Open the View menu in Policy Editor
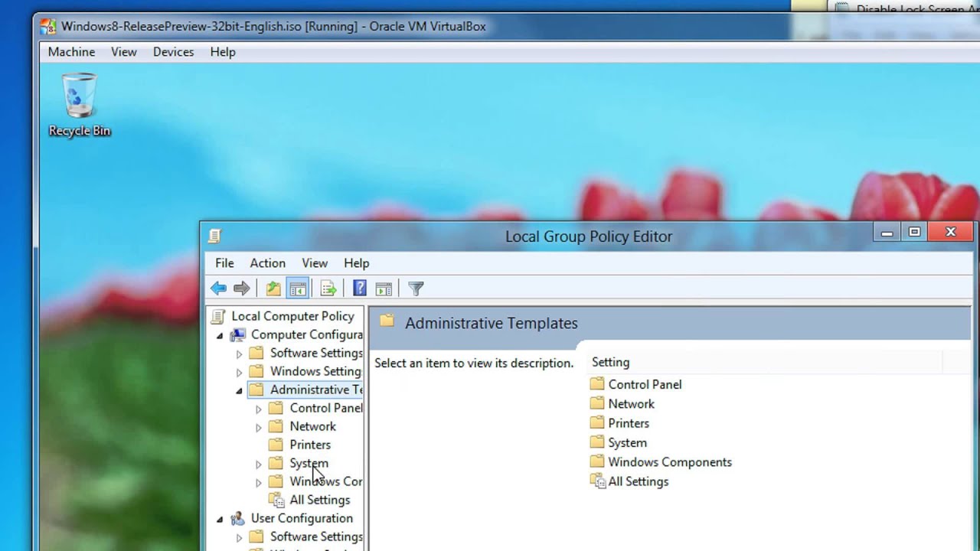980x551 pixels. click(x=315, y=262)
